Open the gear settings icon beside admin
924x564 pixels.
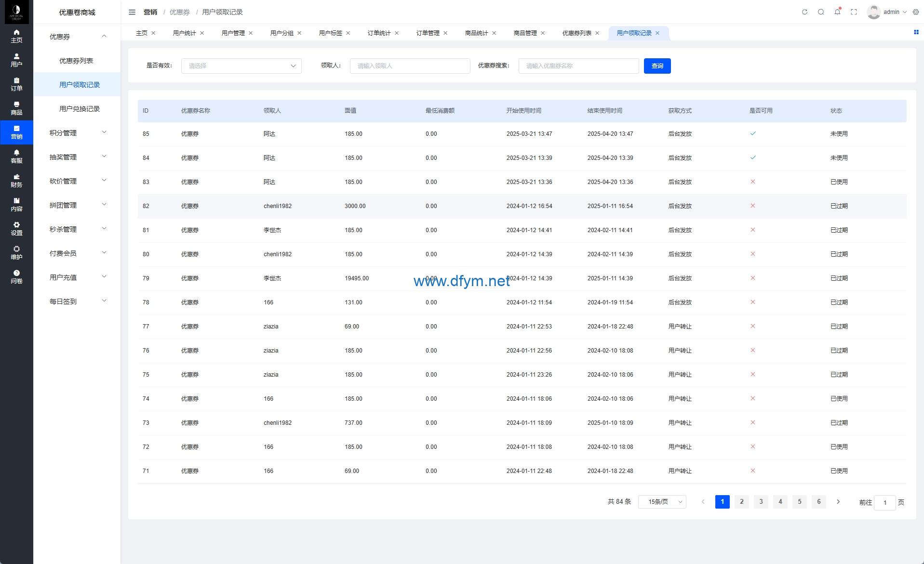point(916,12)
